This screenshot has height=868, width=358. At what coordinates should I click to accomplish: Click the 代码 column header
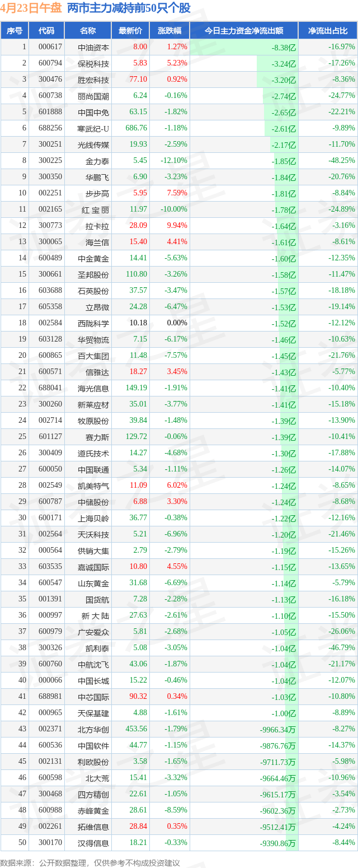tap(46, 31)
